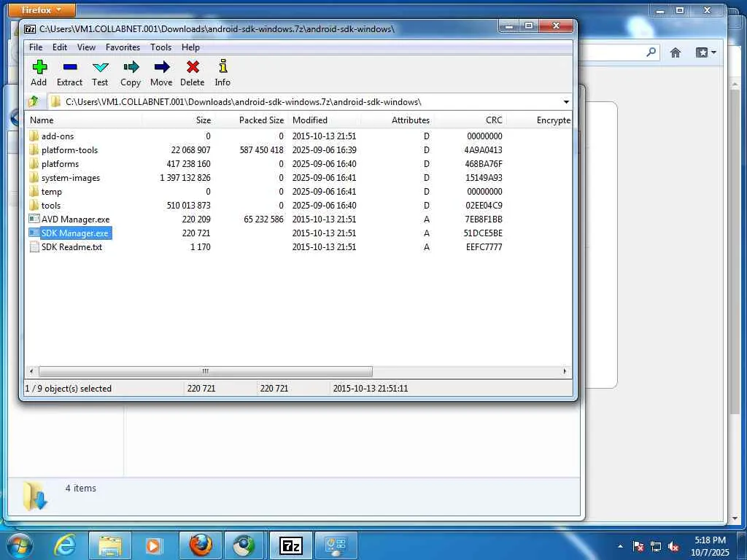Click the horizontal scrollbar thumb
The height and width of the screenshot is (560, 747).
pyautogui.click(x=205, y=371)
